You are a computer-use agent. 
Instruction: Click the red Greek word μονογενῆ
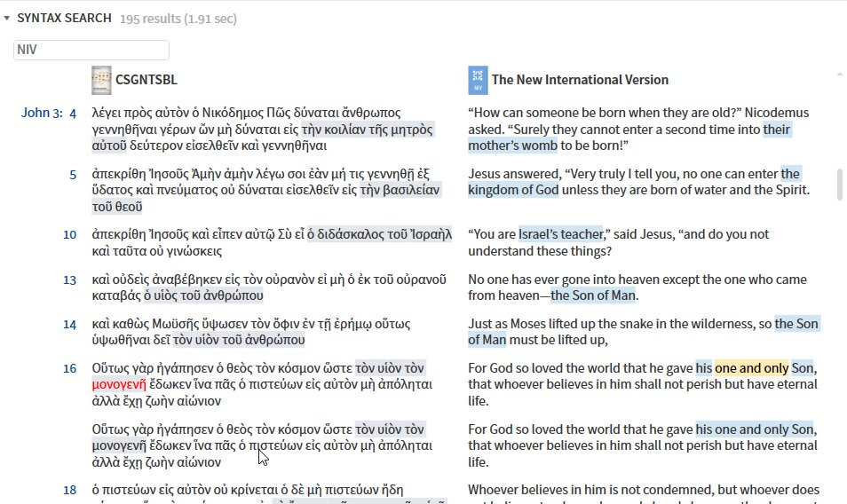coord(119,385)
